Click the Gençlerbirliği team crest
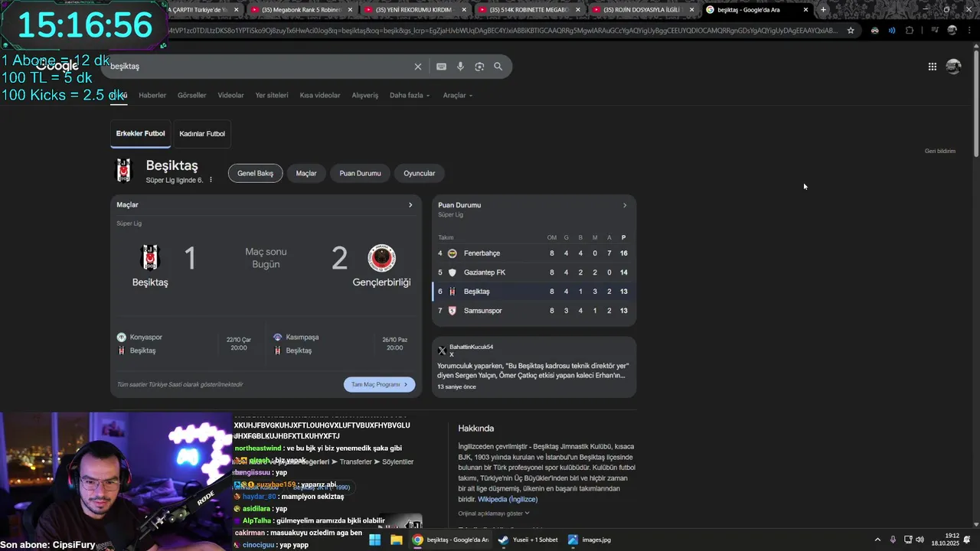 [x=381, y=258]
